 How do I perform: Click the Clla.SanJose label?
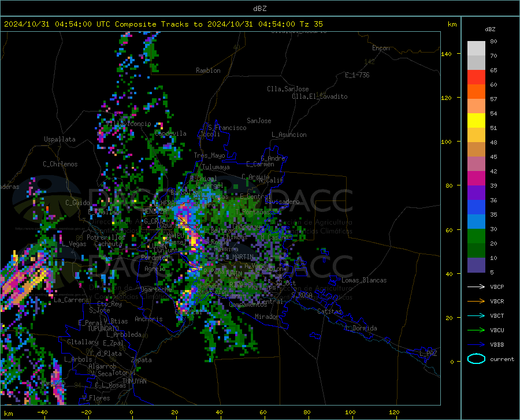(x=288, y=89)
